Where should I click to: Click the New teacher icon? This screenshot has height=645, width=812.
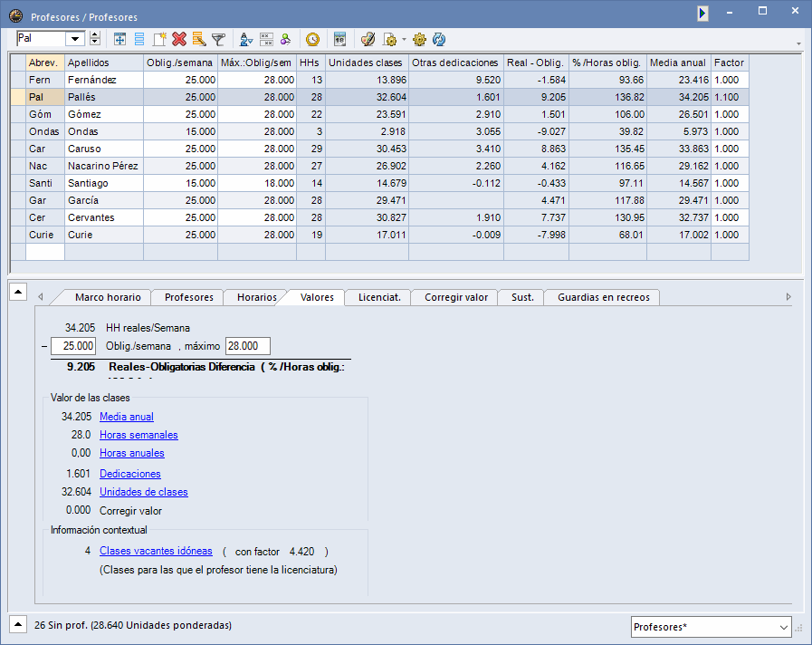(x=159, y=39)
